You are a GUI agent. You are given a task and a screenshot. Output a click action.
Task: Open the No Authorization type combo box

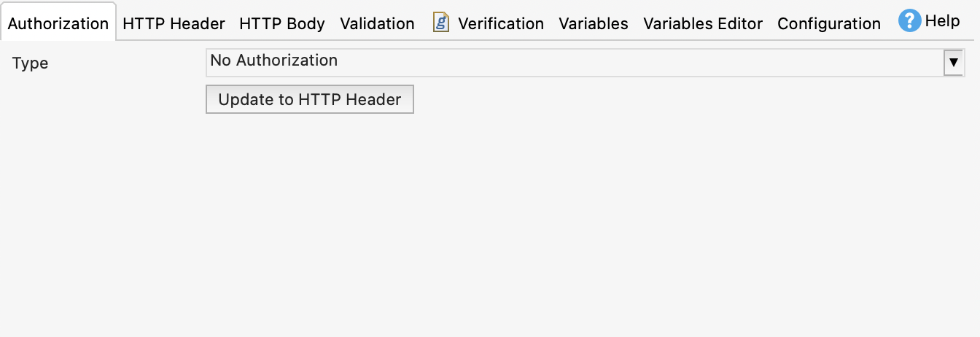point(576,63)
